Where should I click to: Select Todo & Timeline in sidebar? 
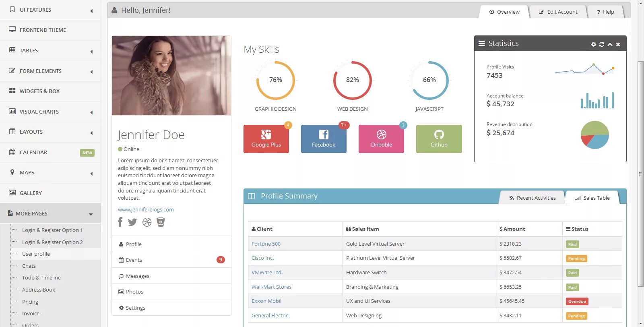[41, 277]
